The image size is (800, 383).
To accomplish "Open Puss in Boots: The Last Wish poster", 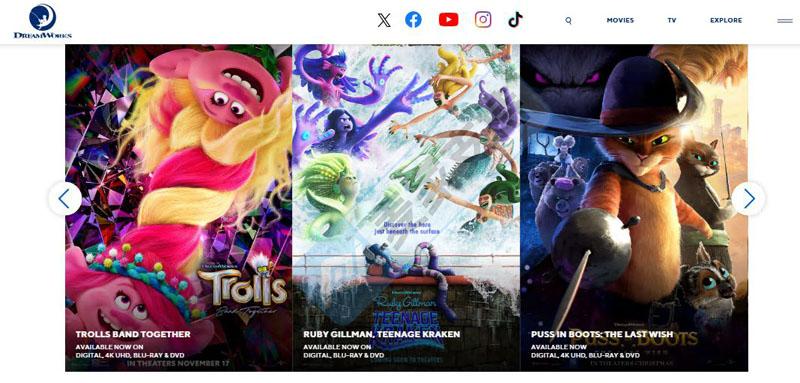I will point(634,208).
